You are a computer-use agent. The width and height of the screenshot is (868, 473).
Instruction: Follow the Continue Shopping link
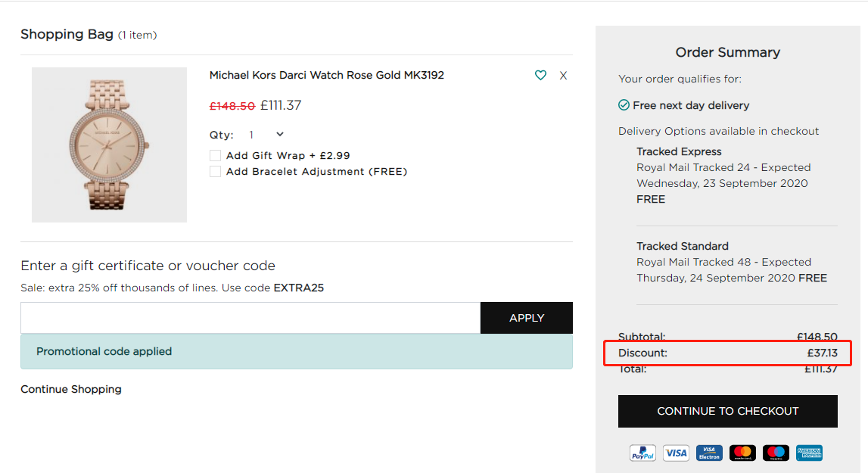[71, 389]
